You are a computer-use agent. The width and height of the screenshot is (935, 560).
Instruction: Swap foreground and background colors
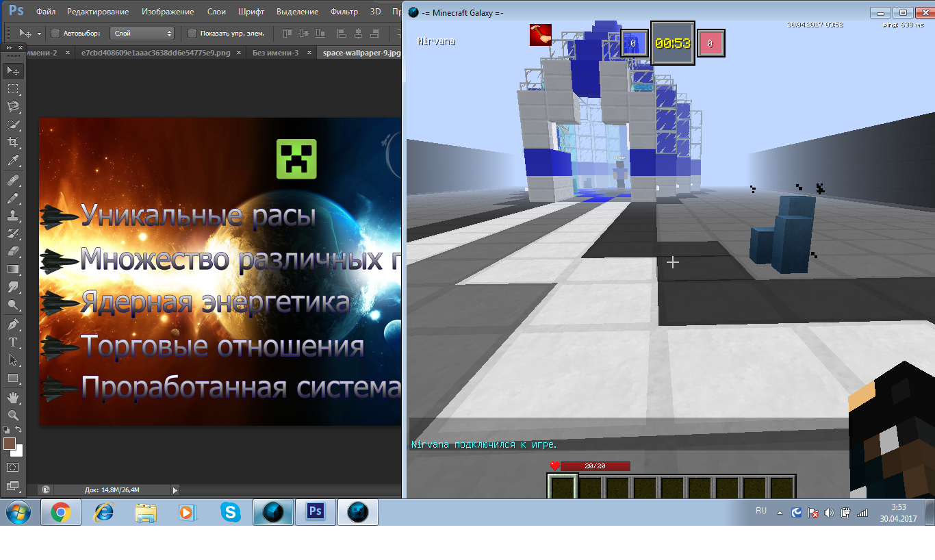[19, 430]
